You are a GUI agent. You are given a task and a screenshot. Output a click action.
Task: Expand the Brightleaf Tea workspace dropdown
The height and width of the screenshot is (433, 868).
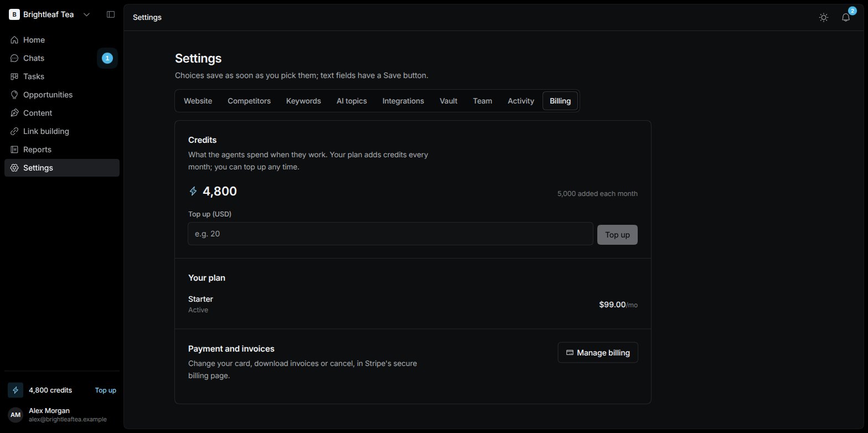[86, 14]
